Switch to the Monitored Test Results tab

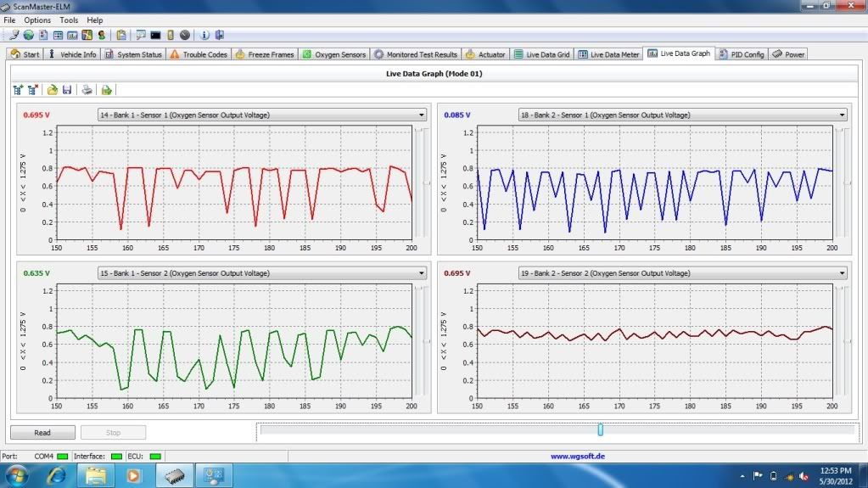tap(416, 54)
